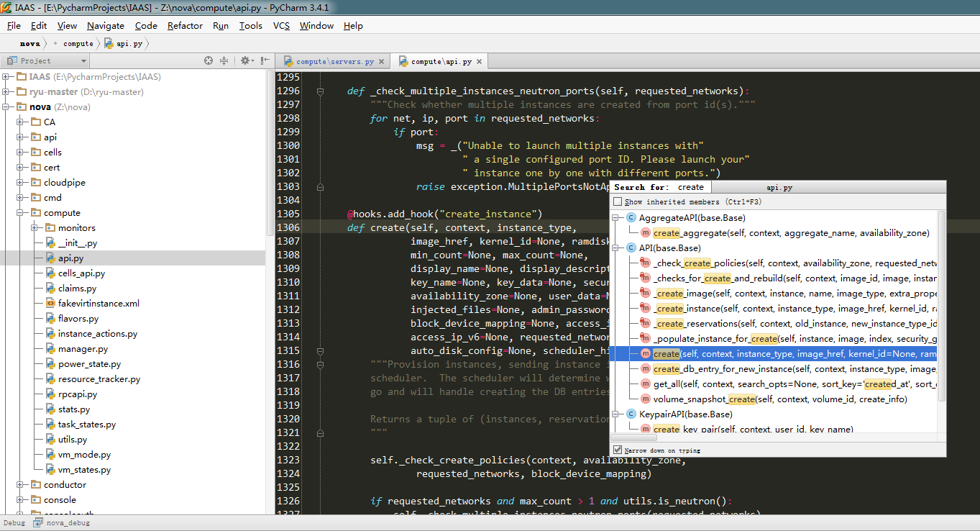980x531 pixels.
Task: Open rpcapi.py in project tree
Action: tap(77, 394)
